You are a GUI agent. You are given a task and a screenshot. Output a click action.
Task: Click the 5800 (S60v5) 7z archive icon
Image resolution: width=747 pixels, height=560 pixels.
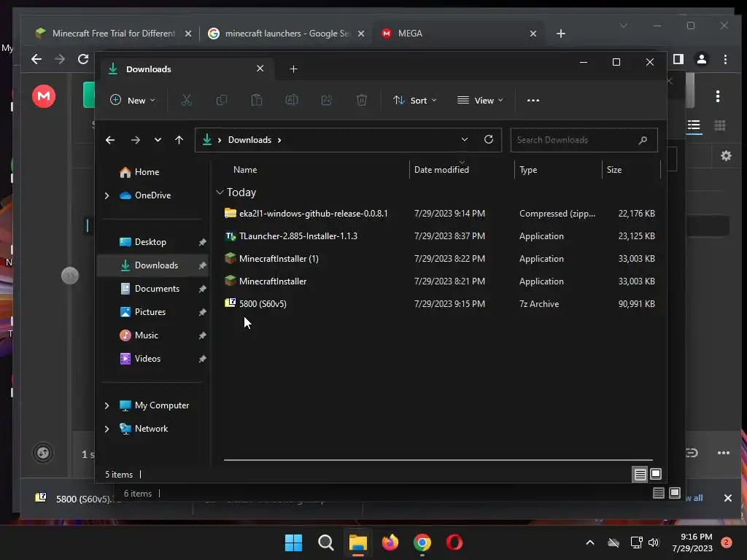click(x=230, y=303)
